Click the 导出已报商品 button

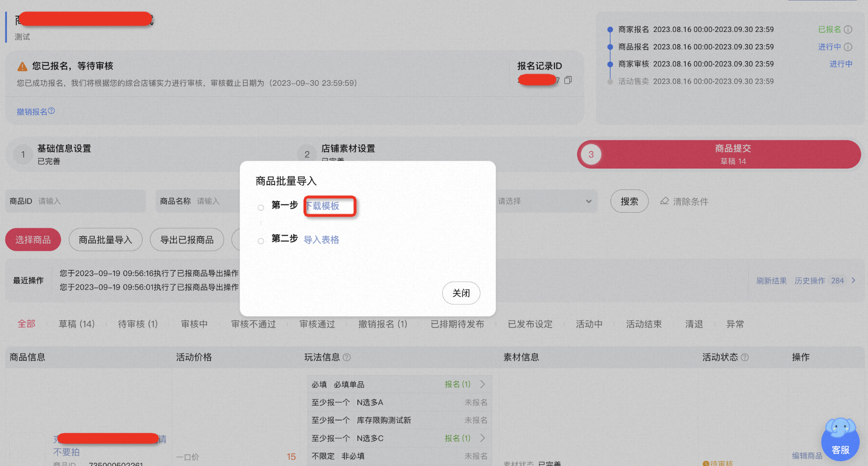point(187,240)
